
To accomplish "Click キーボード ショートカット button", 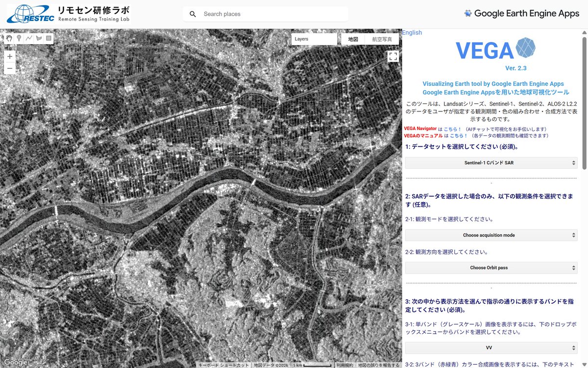I will 223,365.
